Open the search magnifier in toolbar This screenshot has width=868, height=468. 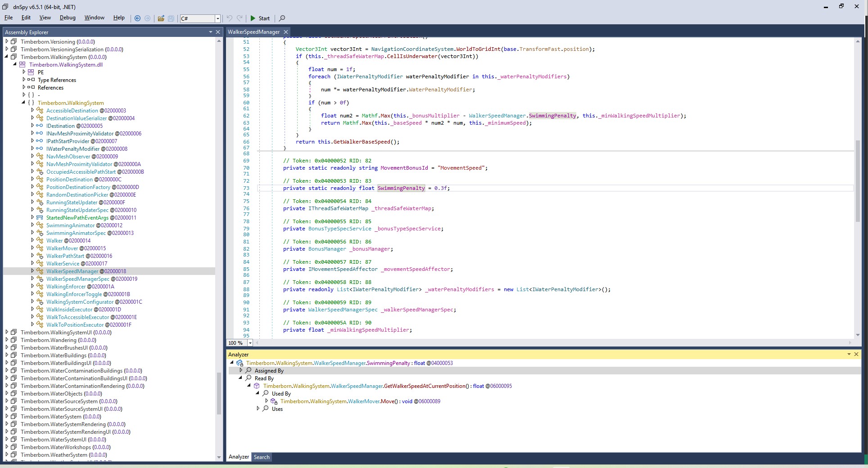coord(282,18)
